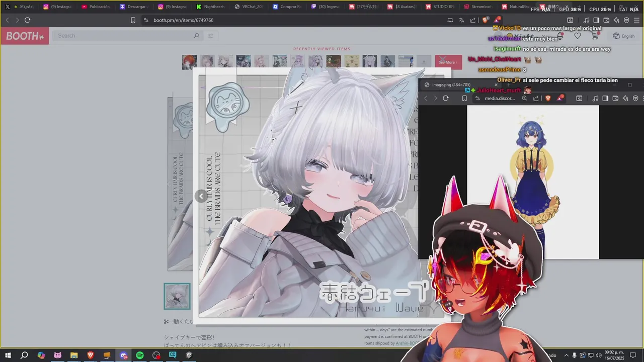The height and width of the screenshot is (362, 644).
Task: Open Leo AI sparkle icon in main toolbar
Action: pos(616,20)
